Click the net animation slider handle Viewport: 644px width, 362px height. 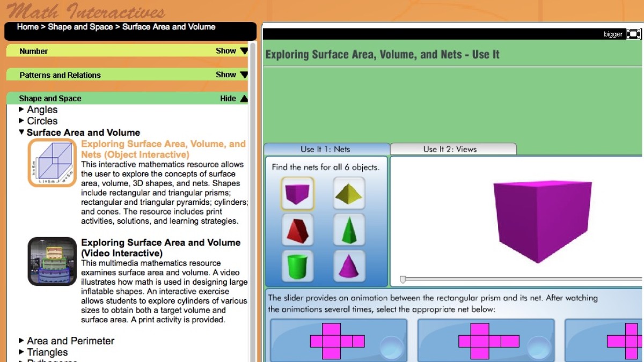point(404,279)
